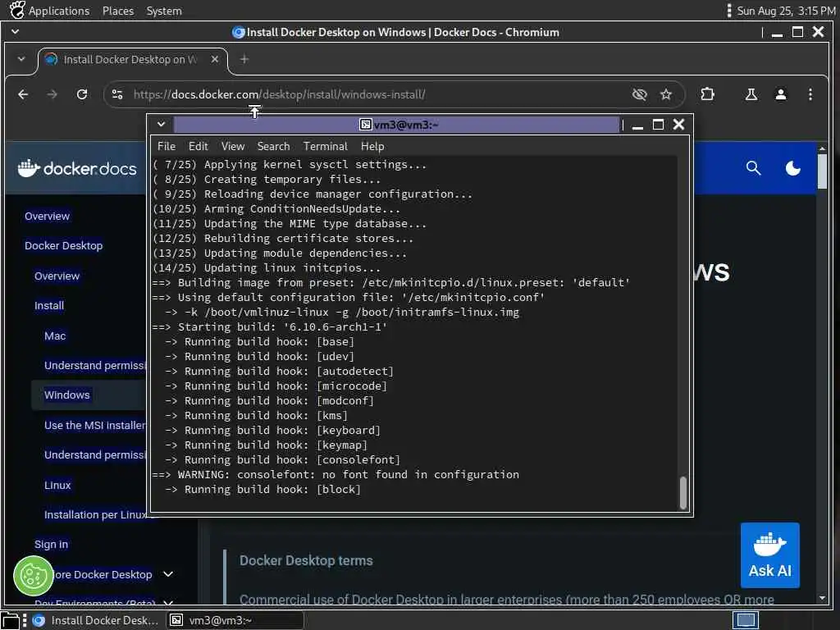Open the terminal window menu chevron
840x630 pixels.
tap(161, 125)
